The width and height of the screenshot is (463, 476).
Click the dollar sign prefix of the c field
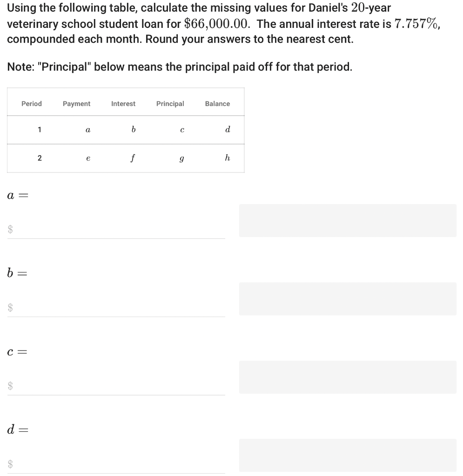pos(9,385)
